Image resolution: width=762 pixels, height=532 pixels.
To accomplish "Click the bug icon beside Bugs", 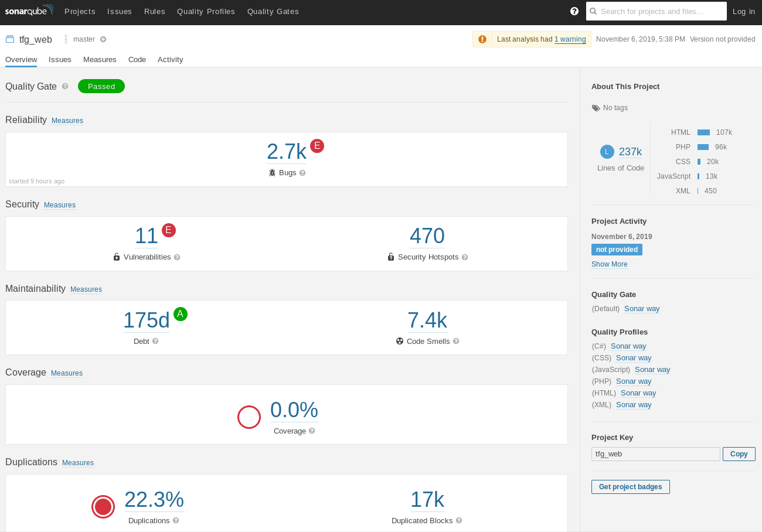I will click(x=272, y=173).
